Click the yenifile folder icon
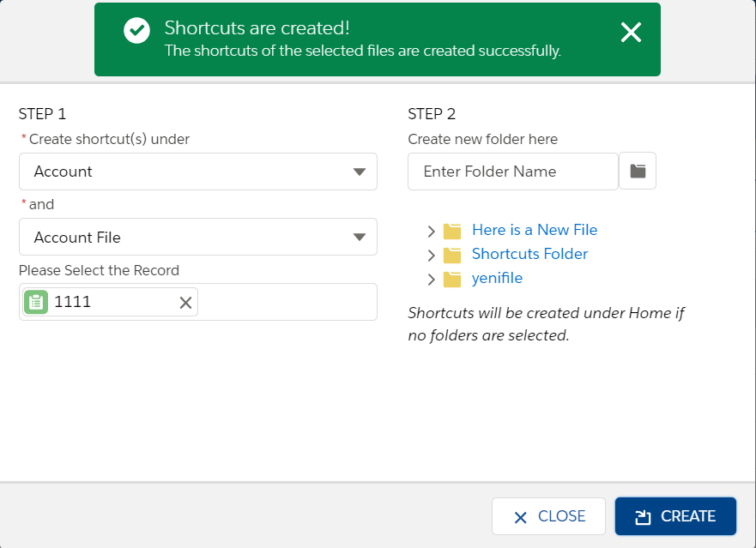The image size is (756, 548). tap(452, 279)
